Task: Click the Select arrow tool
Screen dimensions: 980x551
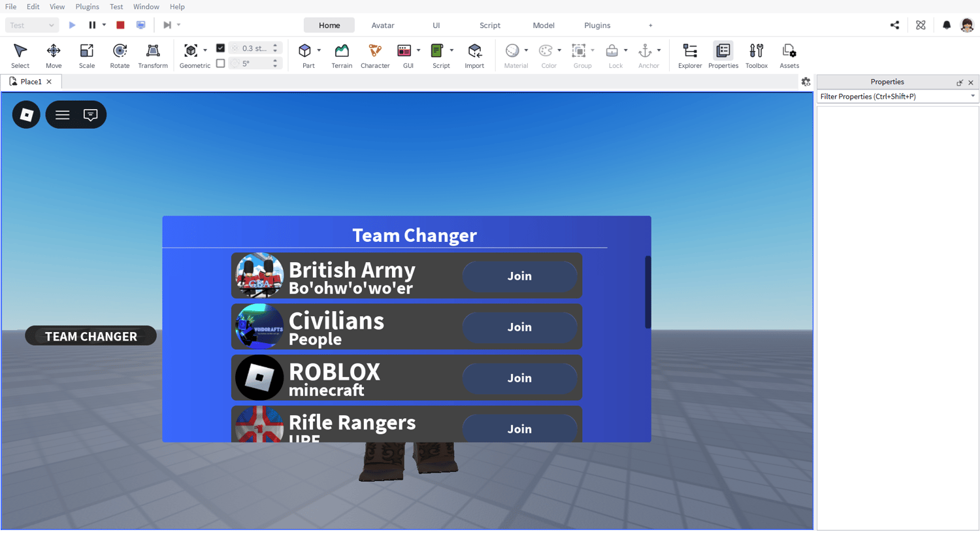Action: pos(20,56)
